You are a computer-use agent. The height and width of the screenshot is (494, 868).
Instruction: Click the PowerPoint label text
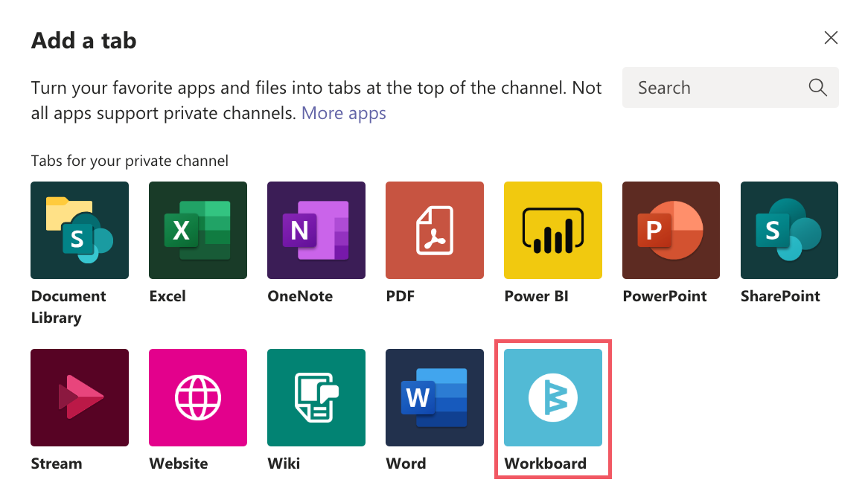665,297
